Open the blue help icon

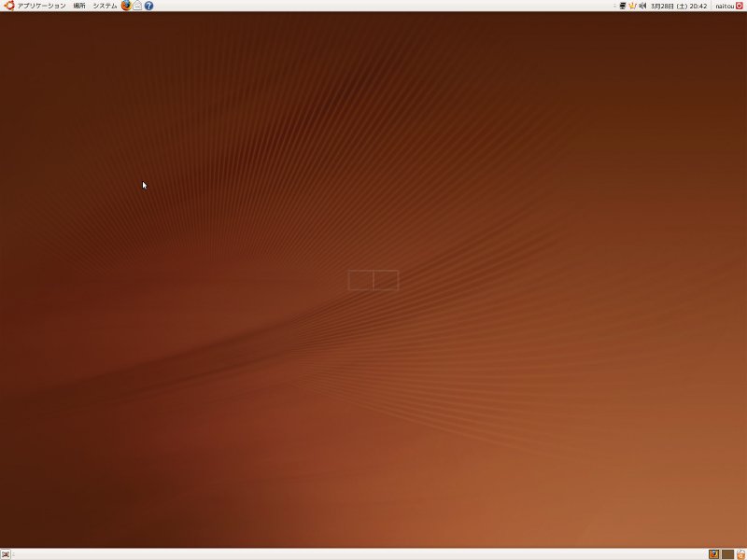148,6
